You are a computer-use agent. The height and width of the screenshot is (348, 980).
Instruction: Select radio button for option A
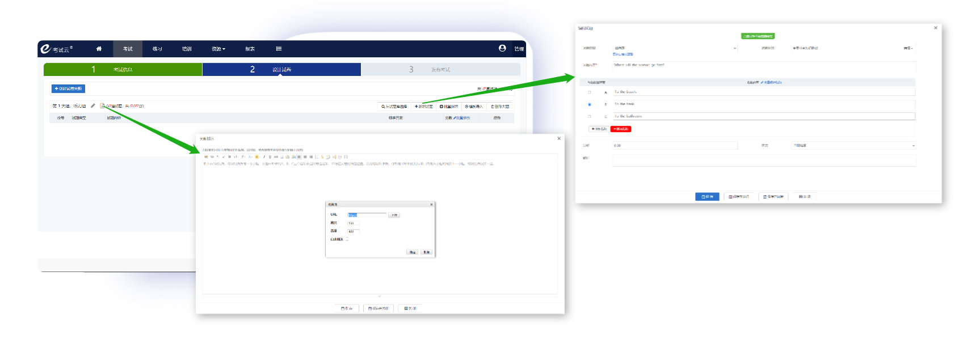[x=590, y=92]
